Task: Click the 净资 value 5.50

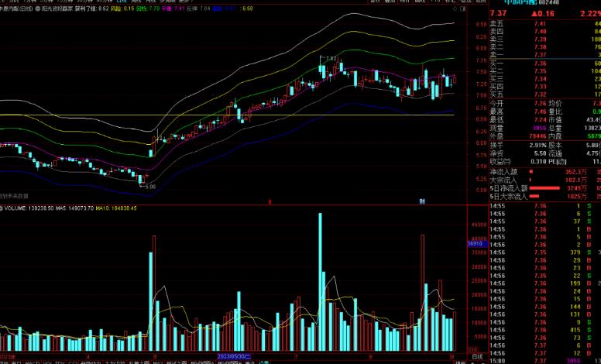Action: 540,153
